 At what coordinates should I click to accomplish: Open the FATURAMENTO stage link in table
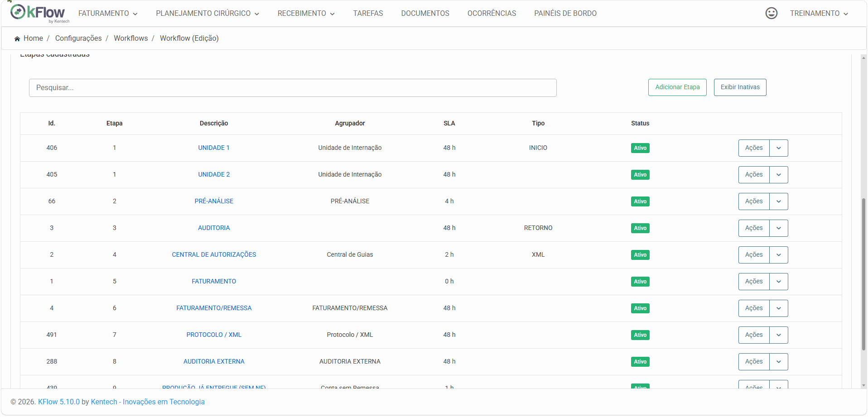click(214, 282)
